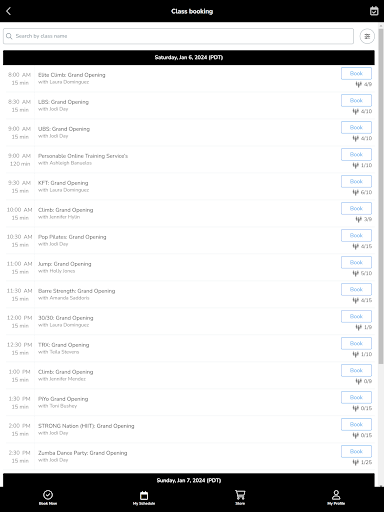Open the calendar icon in the header
The height and width of the screenshot is (512, 384).
(x=374, y=11)
